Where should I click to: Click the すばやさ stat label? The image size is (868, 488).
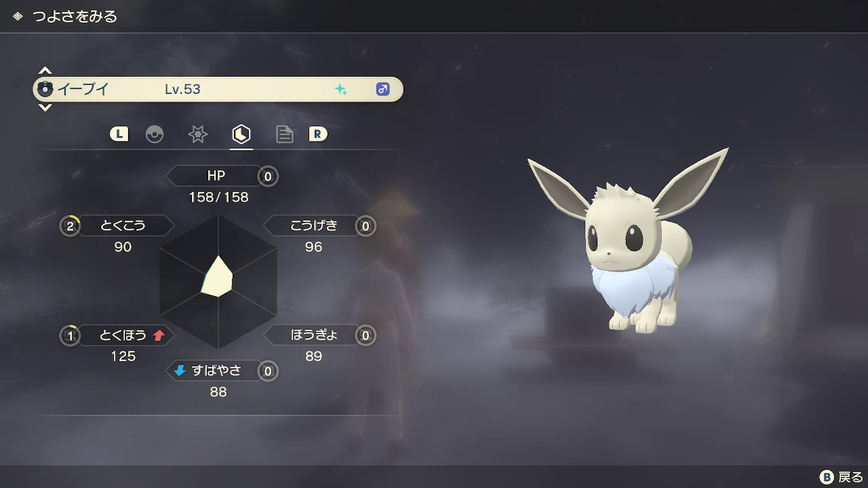[216, 371]
